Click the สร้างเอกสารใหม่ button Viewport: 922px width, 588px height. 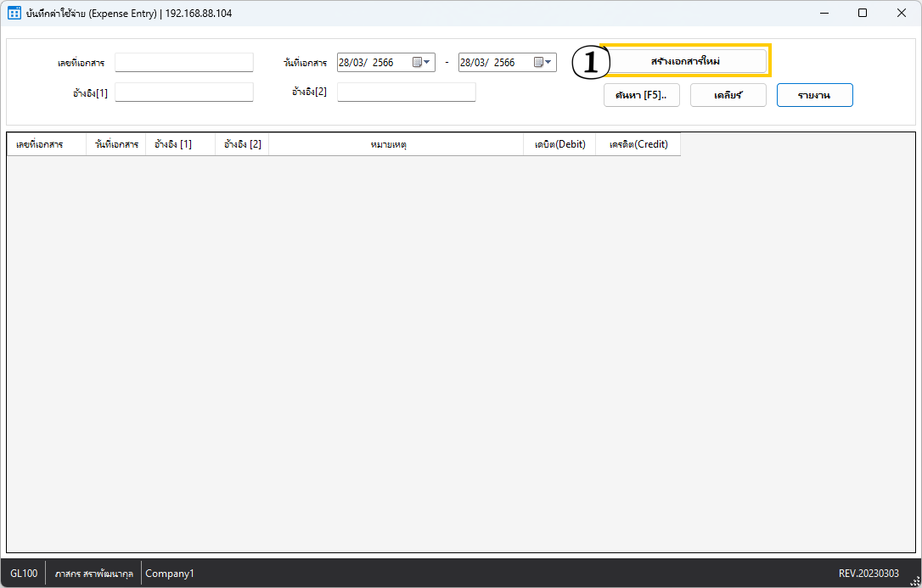(685, 61)
